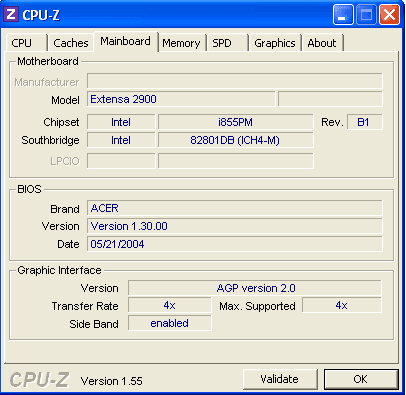Open the SPD tab

click(228, 43)
